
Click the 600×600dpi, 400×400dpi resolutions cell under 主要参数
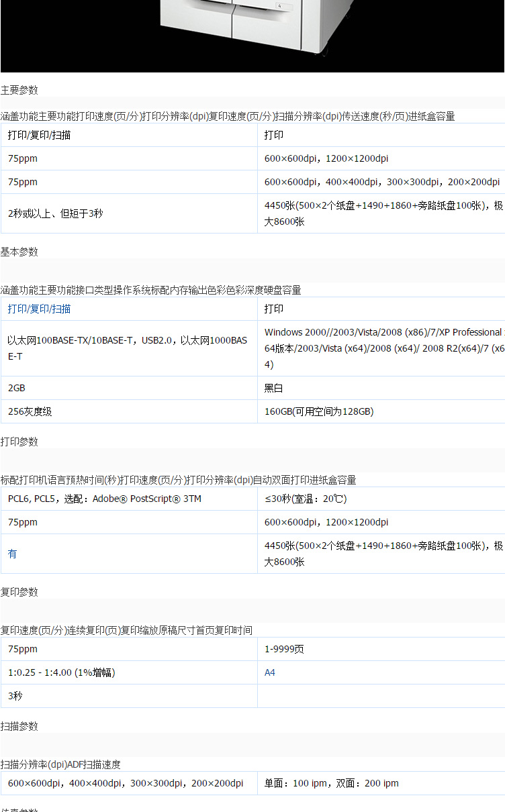[381, 182]
